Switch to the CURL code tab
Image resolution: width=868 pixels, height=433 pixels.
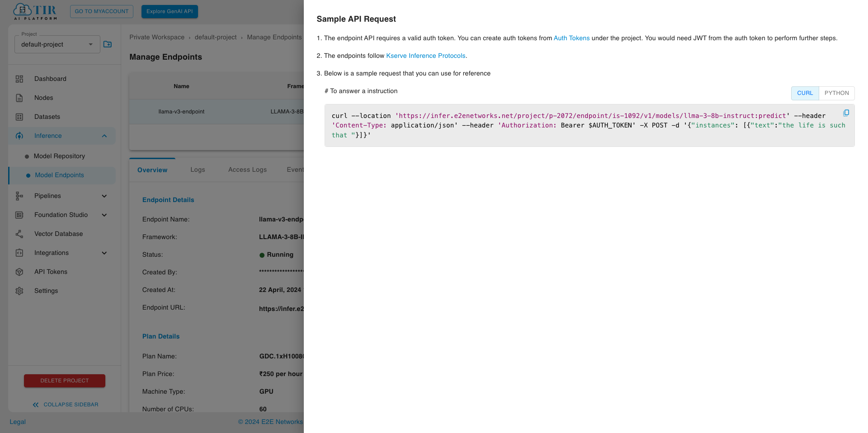click(x=805, y=93)
